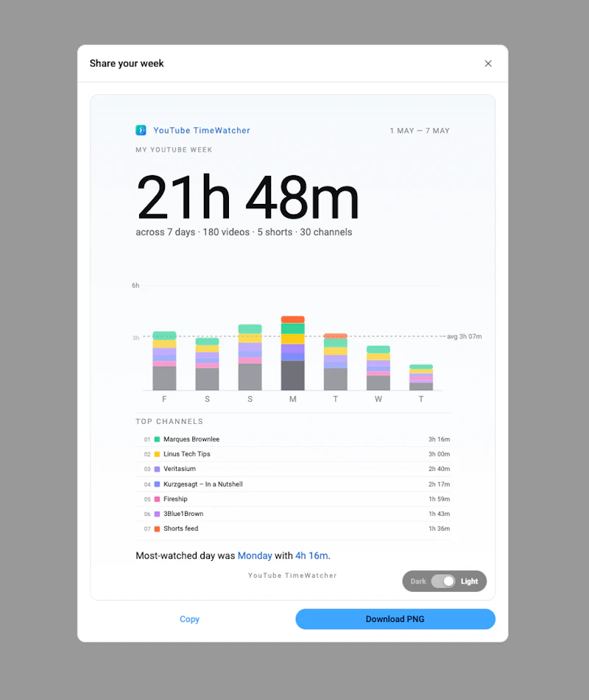Select the Dark theme label
This screenshot has width=589, height=700.
click(418, 581)
